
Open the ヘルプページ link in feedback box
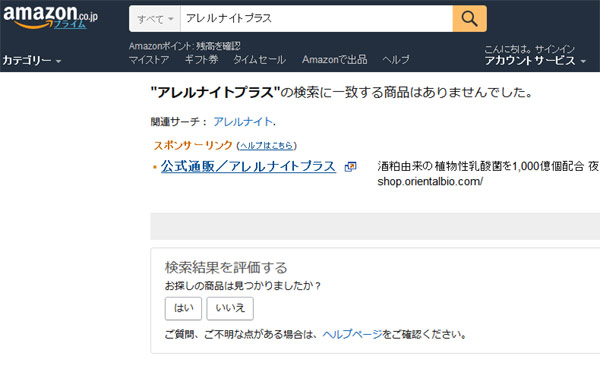[x=352, y=334]
